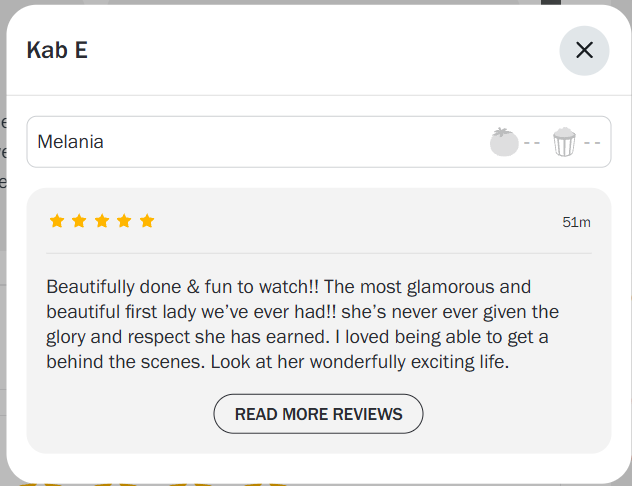Click the review's last line about "exciting life"
The width and height of the screenshot is (632, 486).
[x=400, y=362]
